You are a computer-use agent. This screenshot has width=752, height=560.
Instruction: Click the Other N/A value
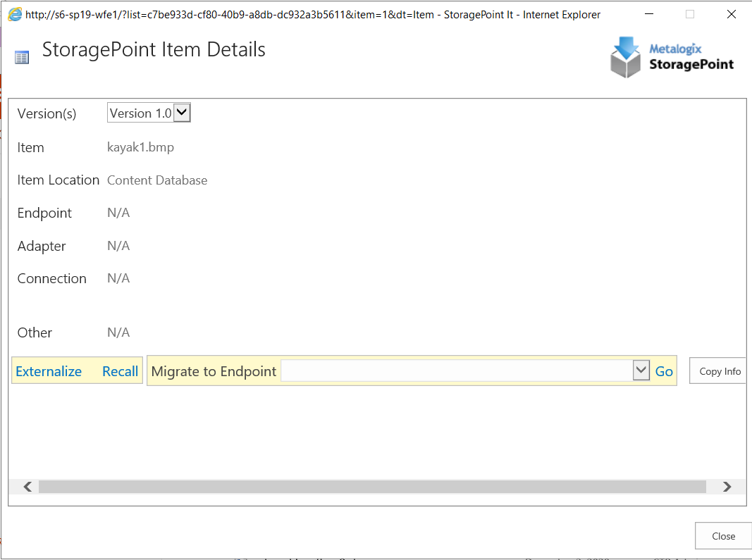118,332
